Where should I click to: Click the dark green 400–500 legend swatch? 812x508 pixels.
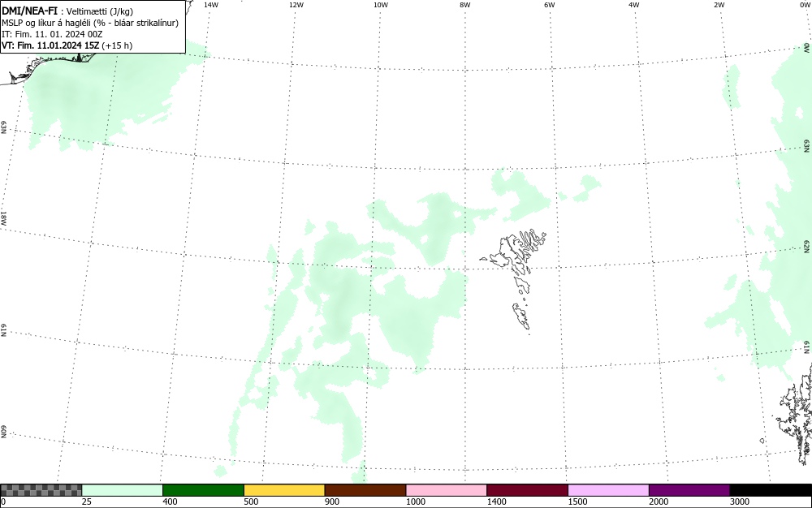203,490
